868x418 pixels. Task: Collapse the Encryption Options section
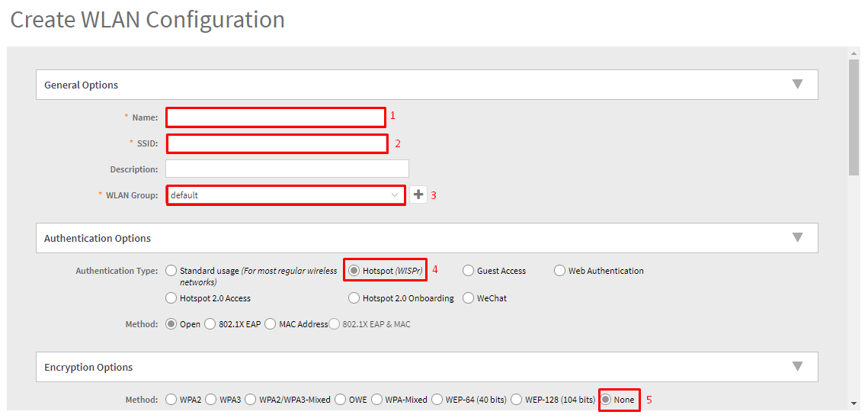(x=797, y=366)
